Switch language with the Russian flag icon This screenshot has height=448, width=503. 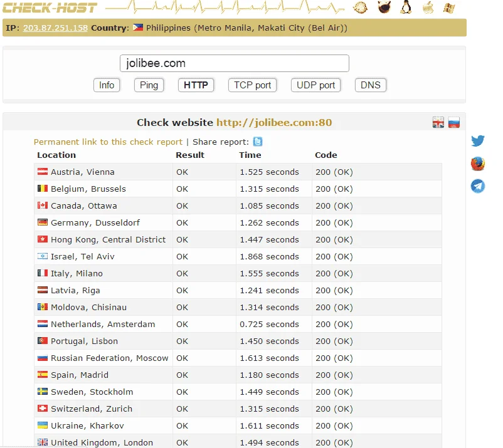tap(454, 122)
